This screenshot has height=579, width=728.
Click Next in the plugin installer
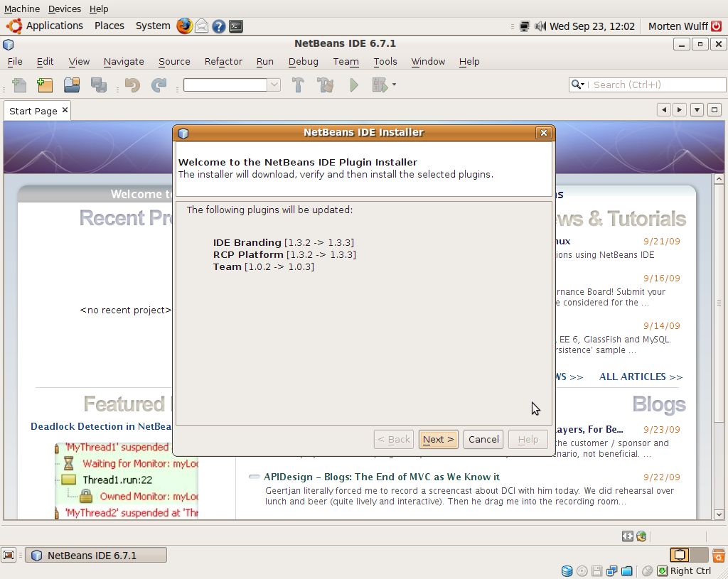[438, 439]
